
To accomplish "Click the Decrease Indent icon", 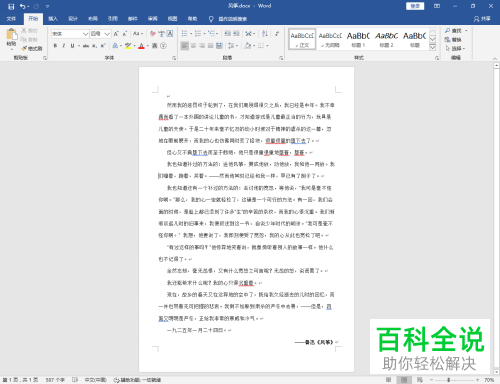I will [228, 34].
